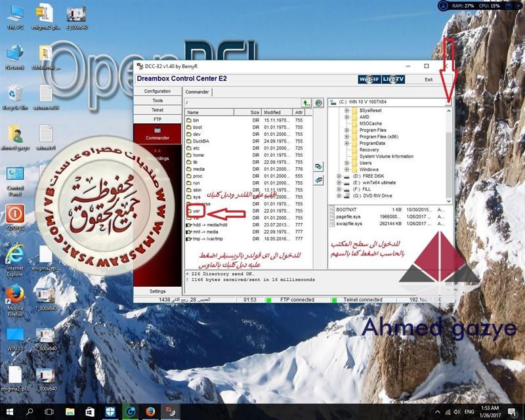Select the Recovery folder in the tree
The width and height of the screenshot is (525, 420).
click(x=369, y=150)
